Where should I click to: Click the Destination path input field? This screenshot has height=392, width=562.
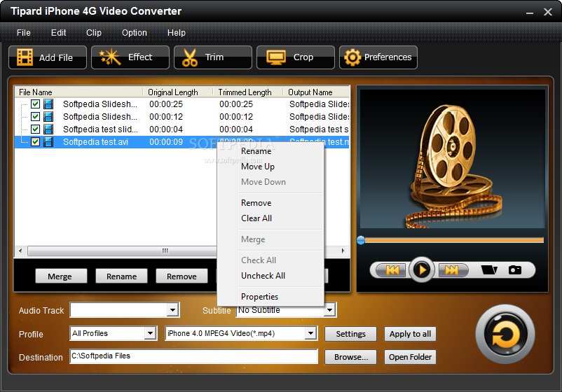pyautogui.click(x=194, y=356)
